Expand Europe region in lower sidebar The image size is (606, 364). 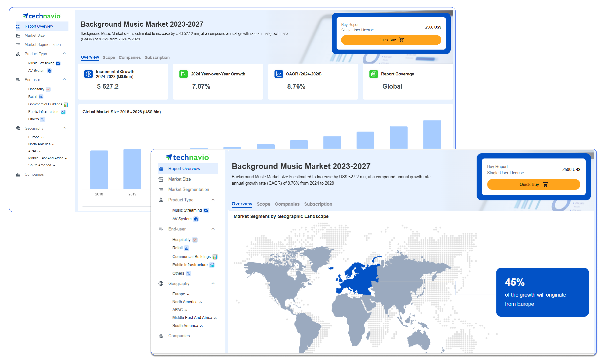click(188, 294)
